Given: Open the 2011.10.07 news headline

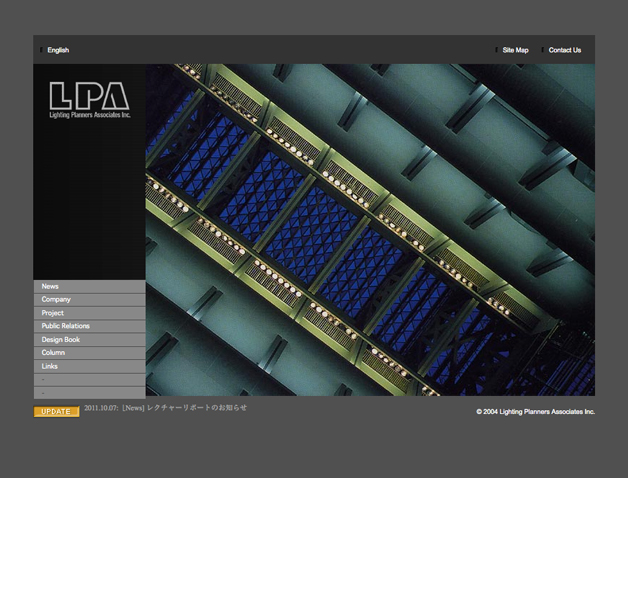Looking at the screenshot, I should pyautogui.click(x=165, y=408).
